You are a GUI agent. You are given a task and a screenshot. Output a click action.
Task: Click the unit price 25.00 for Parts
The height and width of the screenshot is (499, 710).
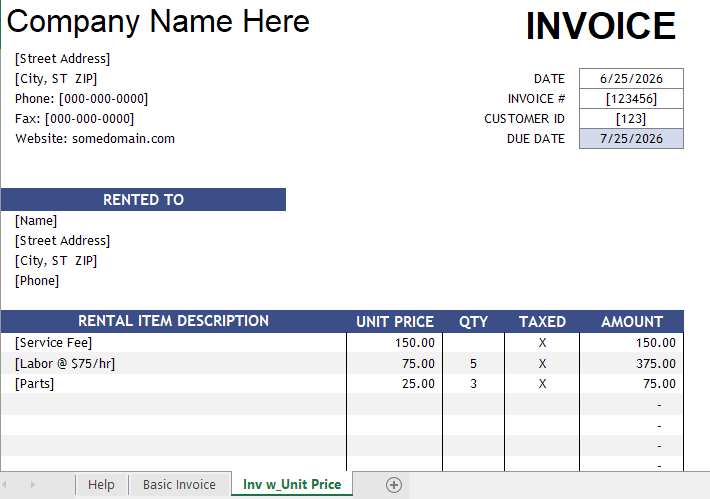coord(394,384)
